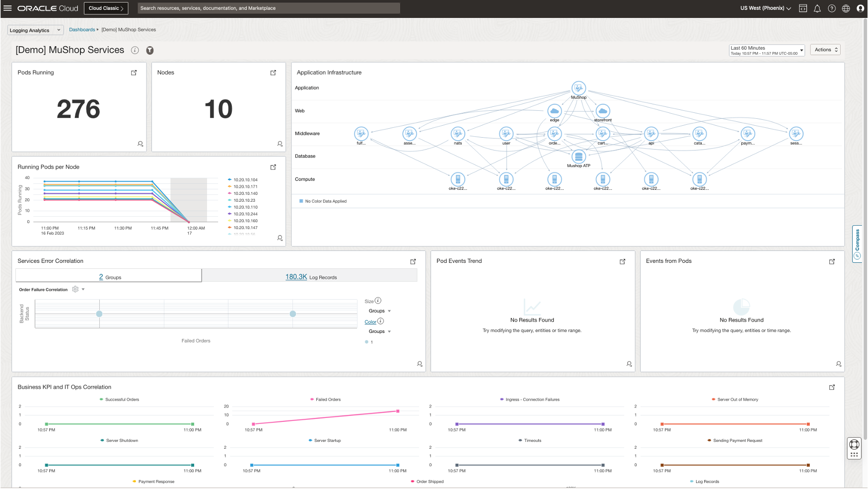
Task: Select the api middleware node
Action: click(651, 134)
